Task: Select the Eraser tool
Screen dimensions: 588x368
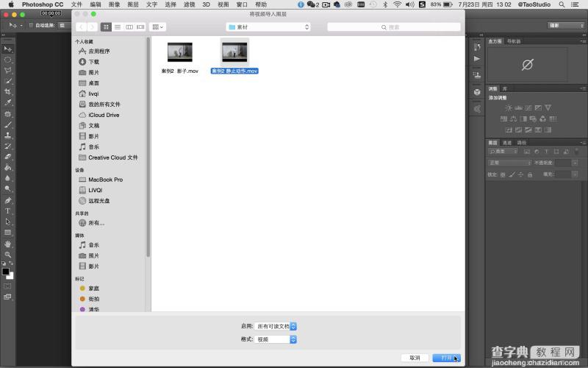Action: click(x=7, y=157)
